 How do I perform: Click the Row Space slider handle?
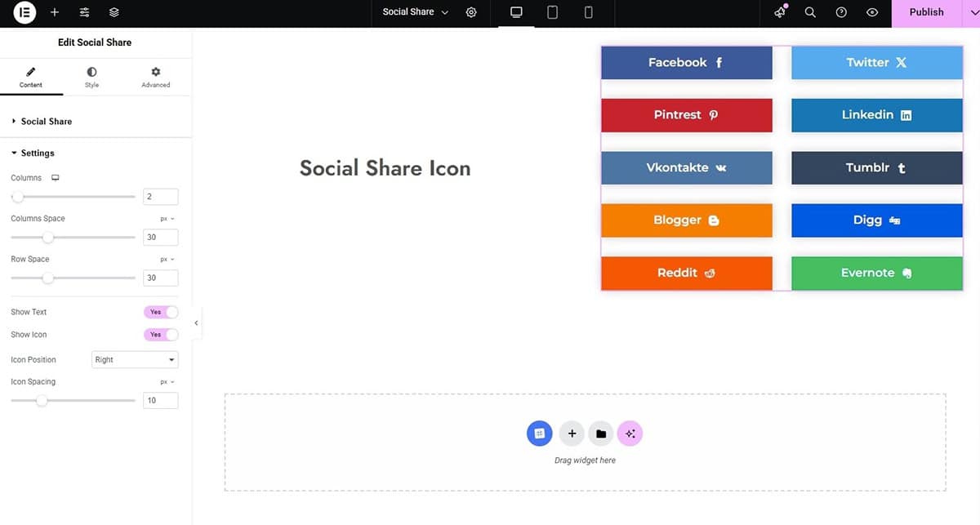pos(48,278)
